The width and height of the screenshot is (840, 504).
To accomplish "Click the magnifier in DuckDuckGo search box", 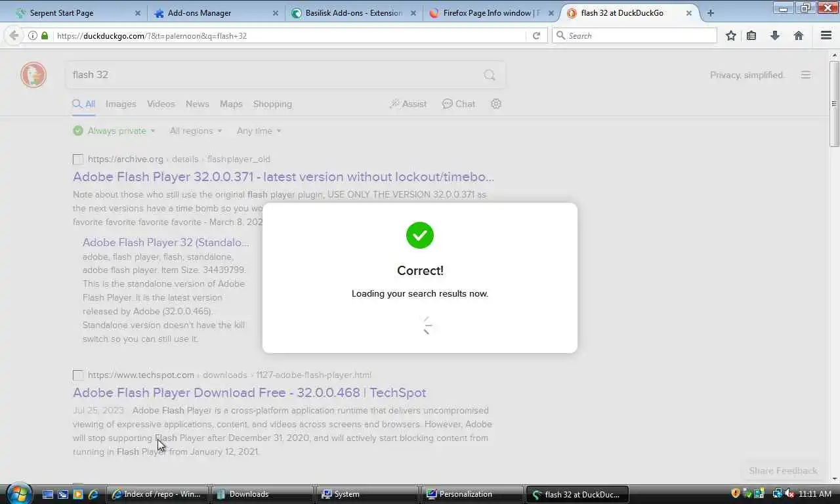I will 490,75.
